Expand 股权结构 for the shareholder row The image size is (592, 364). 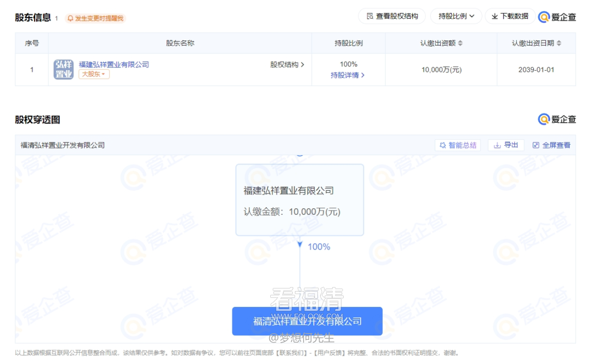tap(287, 65)
